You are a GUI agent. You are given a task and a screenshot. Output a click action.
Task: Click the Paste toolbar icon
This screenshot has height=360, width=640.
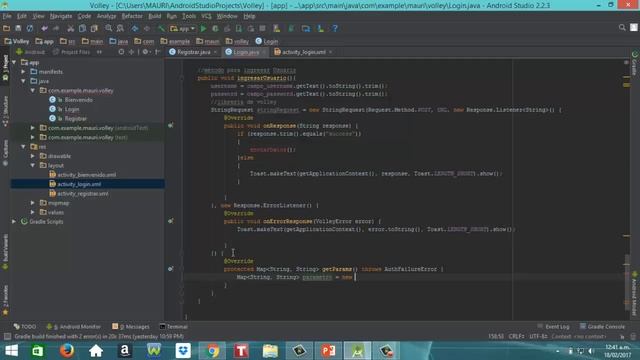pyautogui.click(x=94, y=29)
